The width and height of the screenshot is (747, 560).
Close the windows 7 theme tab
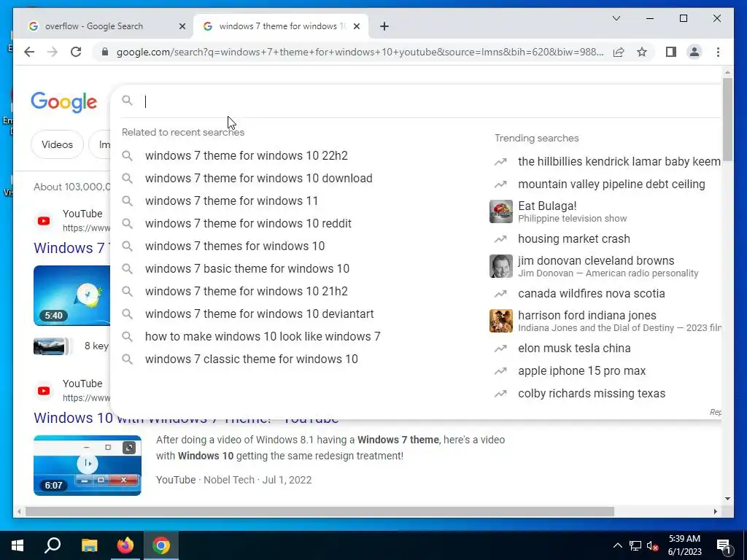coord(356,26)
